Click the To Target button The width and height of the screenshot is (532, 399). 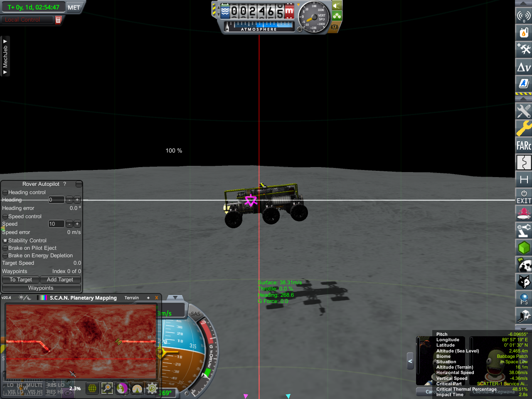21,280
